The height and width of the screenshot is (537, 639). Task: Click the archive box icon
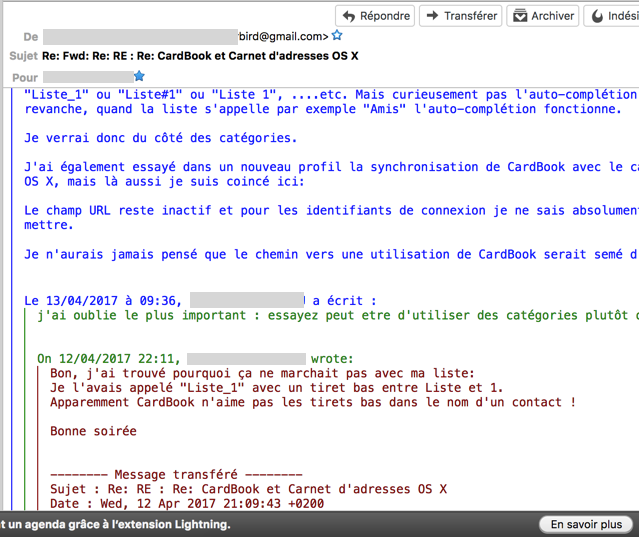(520, 16)
